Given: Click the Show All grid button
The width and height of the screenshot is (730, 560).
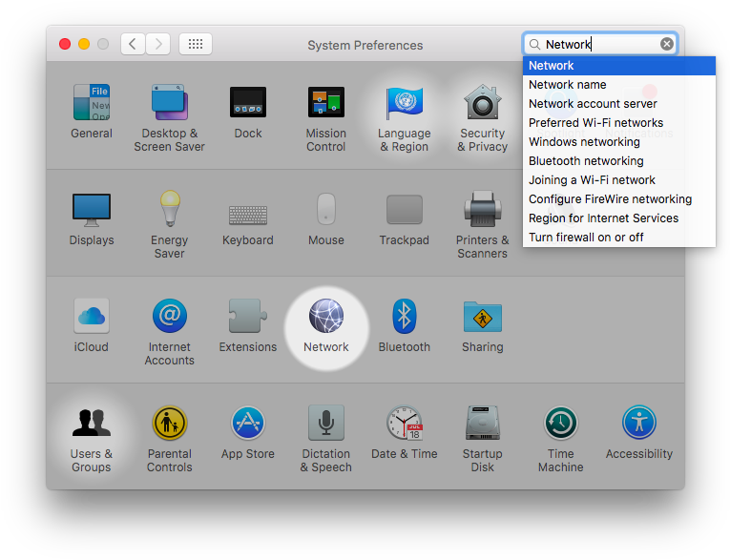Looking at the screenshot, I should (x=196, y=44).
